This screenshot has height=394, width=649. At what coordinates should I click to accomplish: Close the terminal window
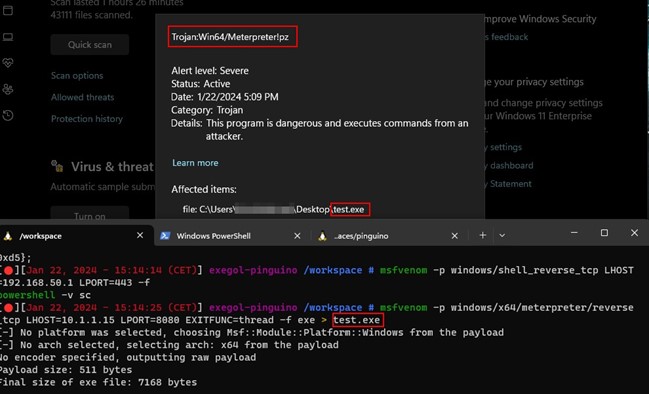[x=635, y=233]
